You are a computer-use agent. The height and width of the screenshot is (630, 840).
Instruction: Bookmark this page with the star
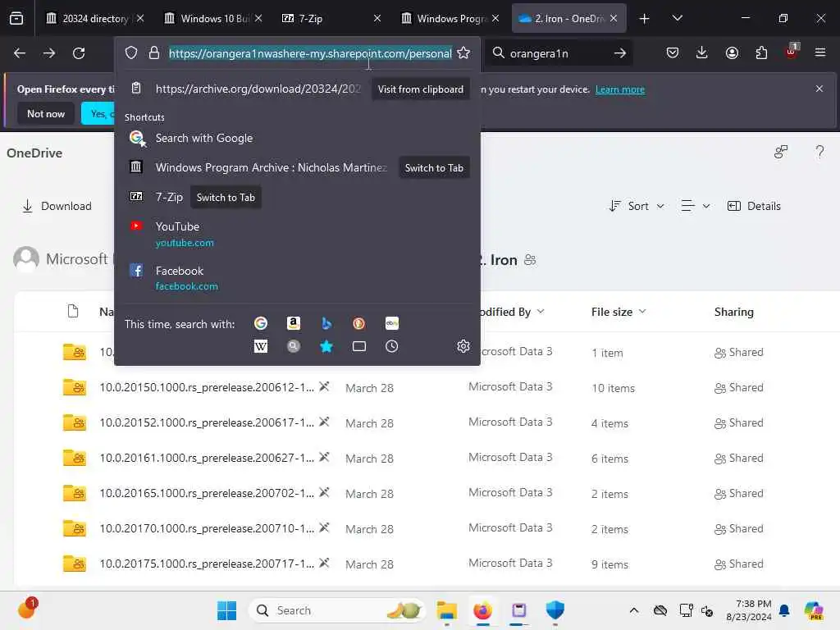tap(463, 53)
